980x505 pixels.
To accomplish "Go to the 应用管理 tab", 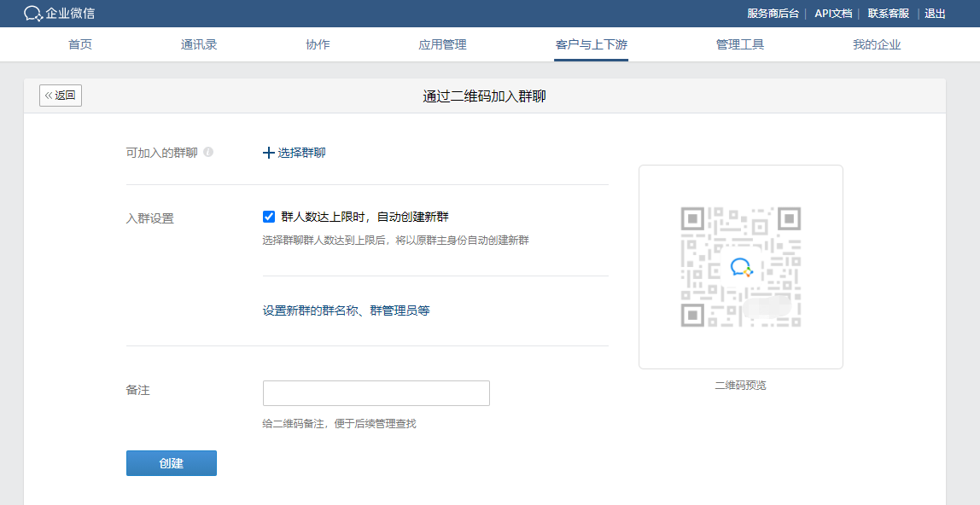I will (442, 44).
